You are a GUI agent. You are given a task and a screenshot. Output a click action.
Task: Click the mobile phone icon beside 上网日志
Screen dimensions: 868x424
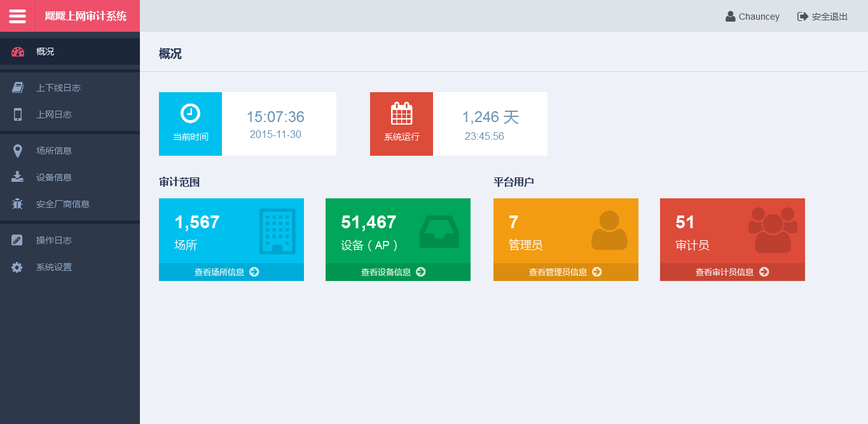[18, 114]
